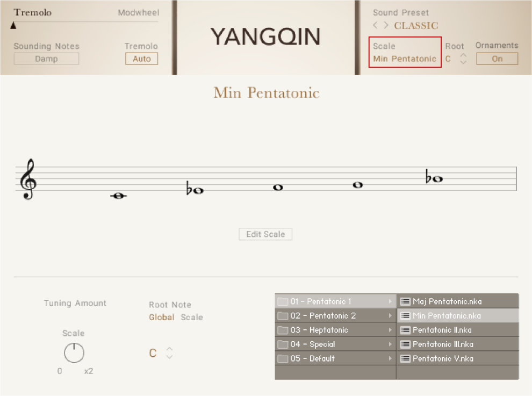
Task: Click previous sound preset arrow
Action: click(375, 25)
